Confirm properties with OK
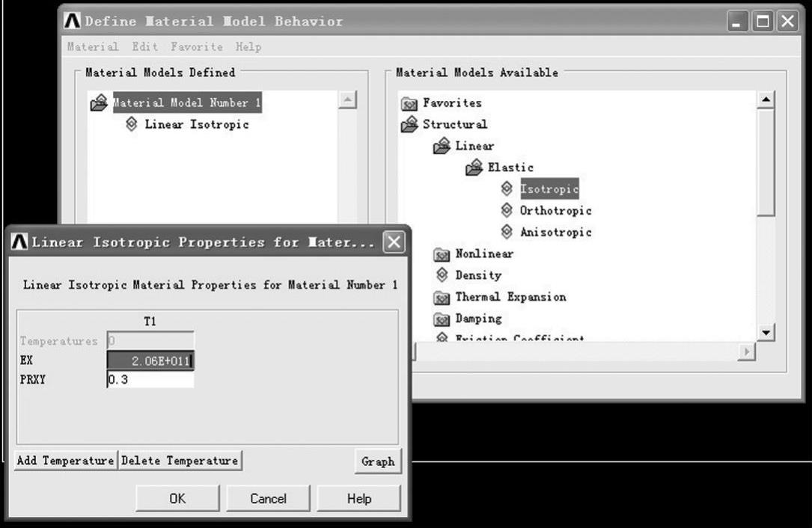 (x=177, y=499)
